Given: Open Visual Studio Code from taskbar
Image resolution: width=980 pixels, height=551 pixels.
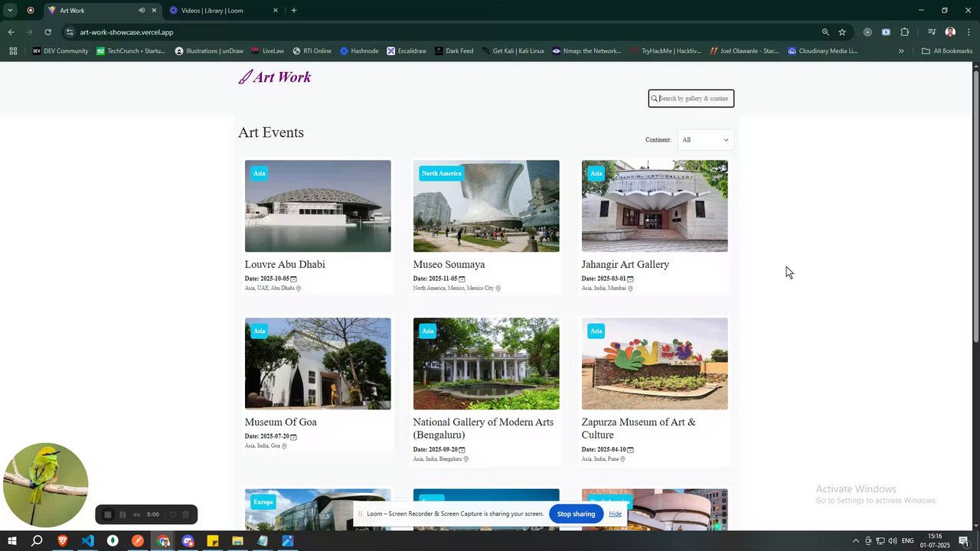Looking at the screenshot, I should (x=87, y=541).
